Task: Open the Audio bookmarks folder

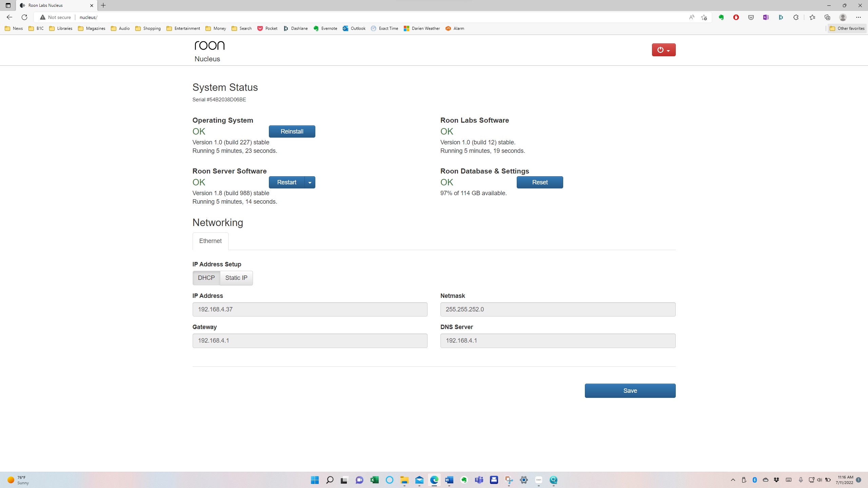Action: click(x=120, y=28)
